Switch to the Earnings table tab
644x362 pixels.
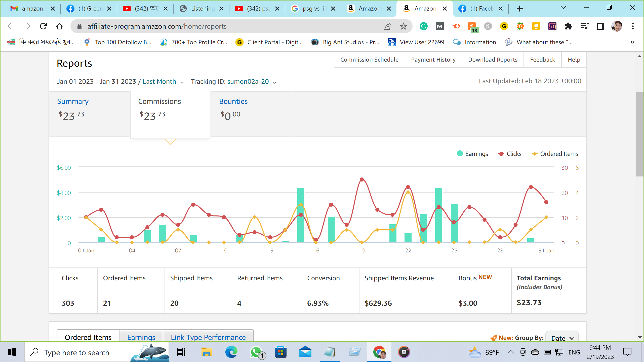(141, 337)
